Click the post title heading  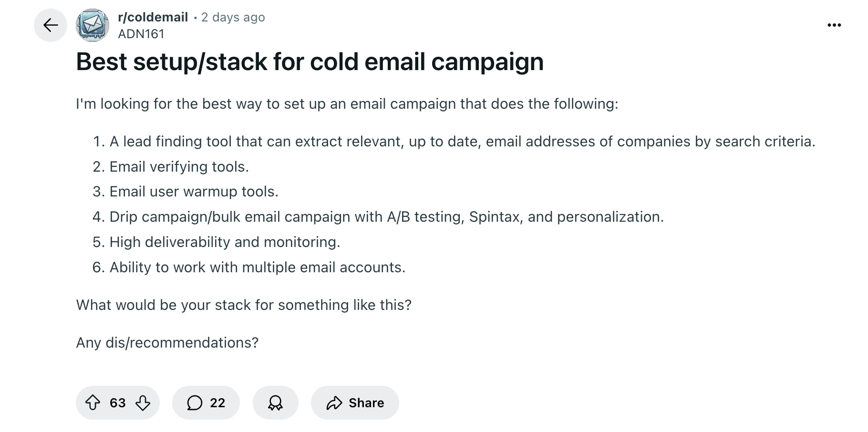tap(310, 62)
